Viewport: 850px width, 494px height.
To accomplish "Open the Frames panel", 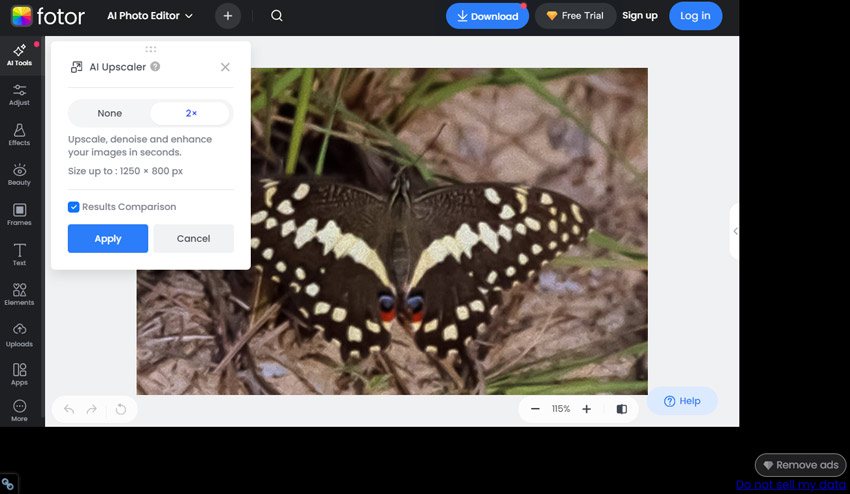I will [20, 215].
